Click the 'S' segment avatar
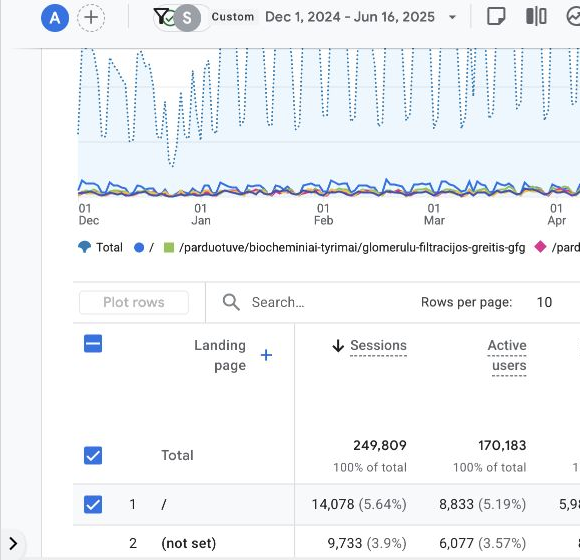 point(187,18)
